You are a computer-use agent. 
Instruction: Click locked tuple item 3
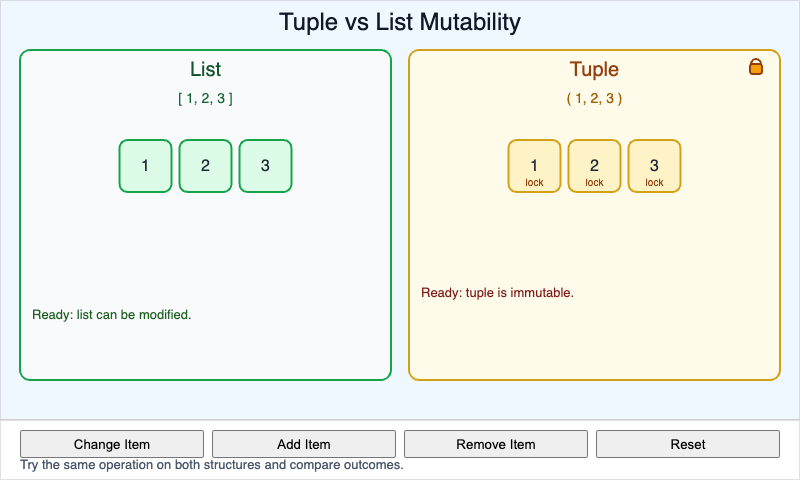click(654, 166)
